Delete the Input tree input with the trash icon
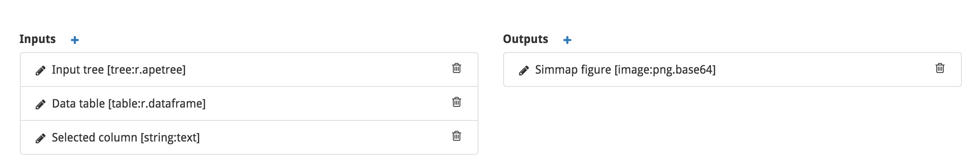 [457, 68]
